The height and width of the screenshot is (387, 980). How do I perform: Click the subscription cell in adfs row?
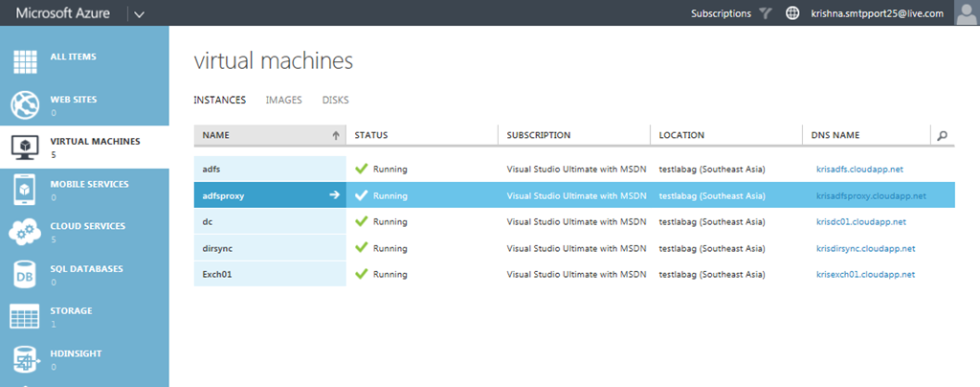tap(574, 169)
